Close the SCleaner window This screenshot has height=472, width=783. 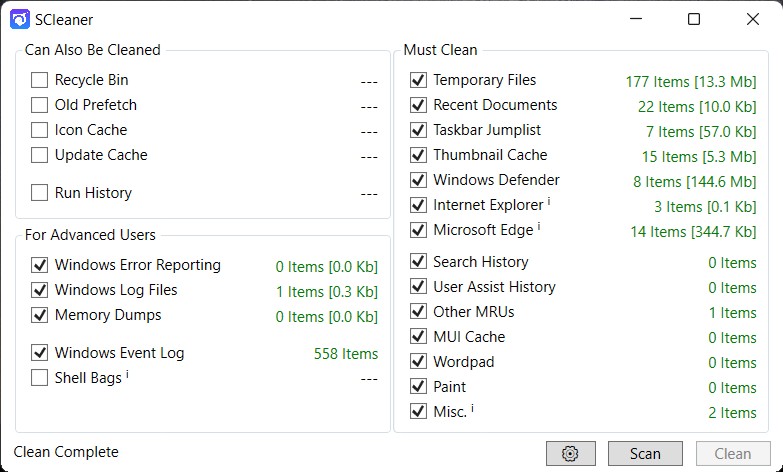click(752, 20)
